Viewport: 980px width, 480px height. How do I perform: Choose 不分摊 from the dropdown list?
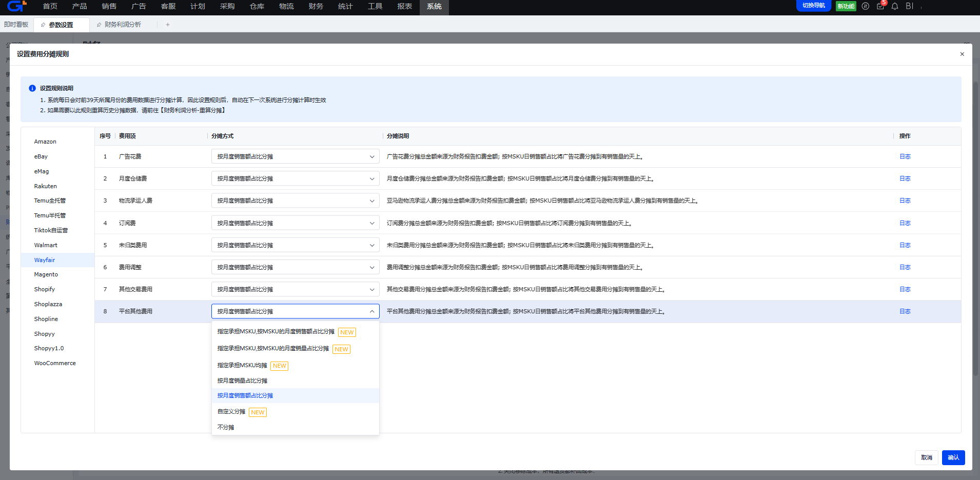click(x=226, y=427)
